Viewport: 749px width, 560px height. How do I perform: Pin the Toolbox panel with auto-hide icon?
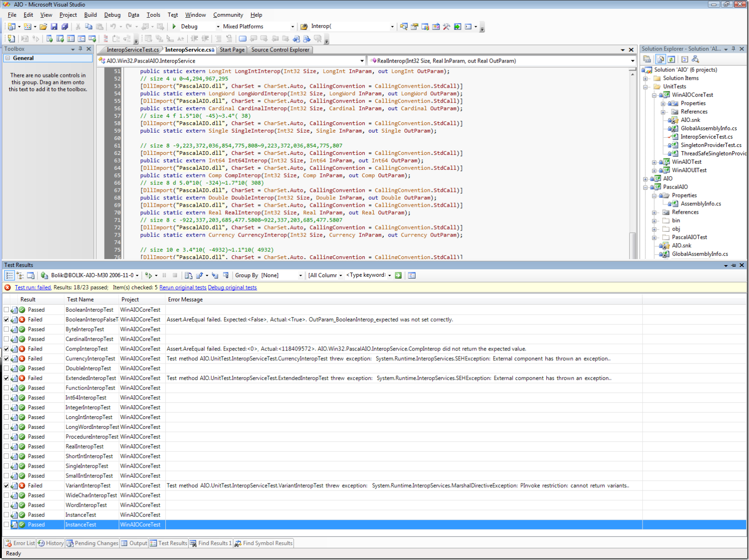point(80,49)
